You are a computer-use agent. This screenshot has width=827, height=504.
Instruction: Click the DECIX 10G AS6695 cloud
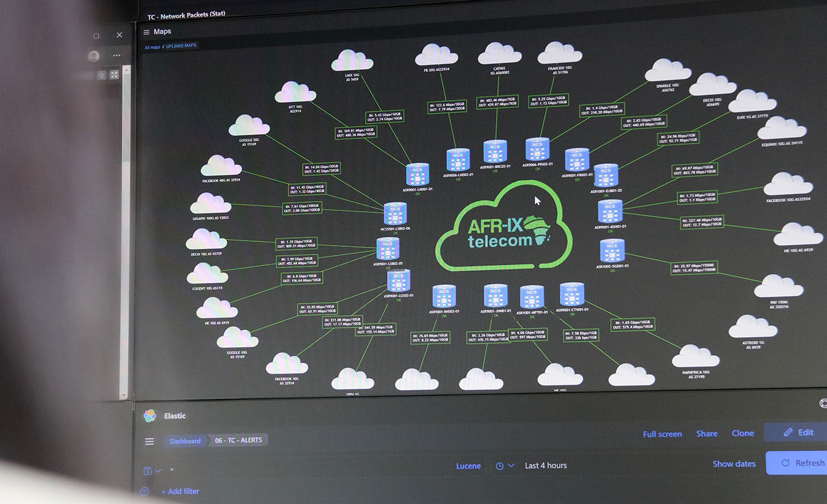712,84
